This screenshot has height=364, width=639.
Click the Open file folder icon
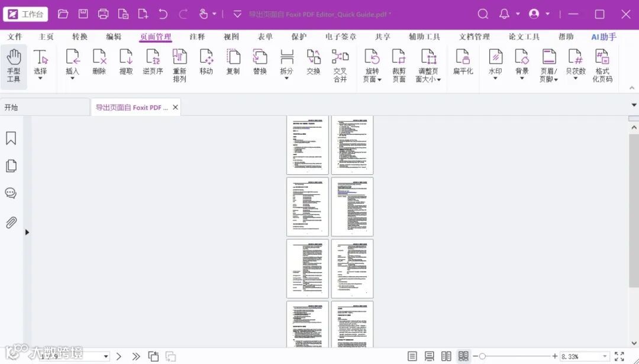(x=63, y=14)
